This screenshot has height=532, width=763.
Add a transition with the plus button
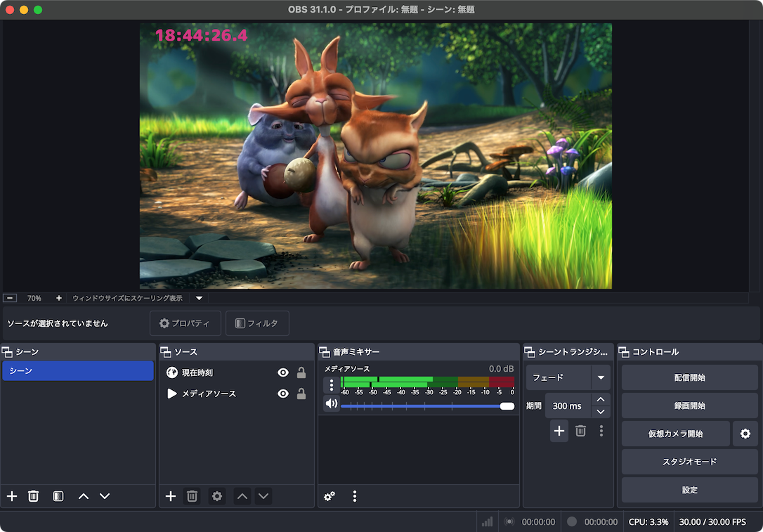click(559, 431)
